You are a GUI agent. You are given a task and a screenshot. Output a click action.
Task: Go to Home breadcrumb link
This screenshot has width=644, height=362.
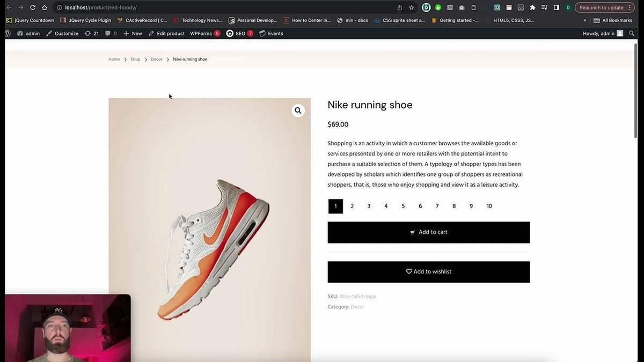[114, 60]
